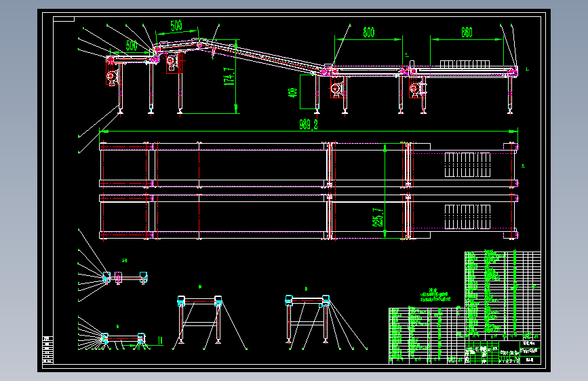588x381 pixels.
Task: Select the 800 dimension label
Action: (369, 33)
